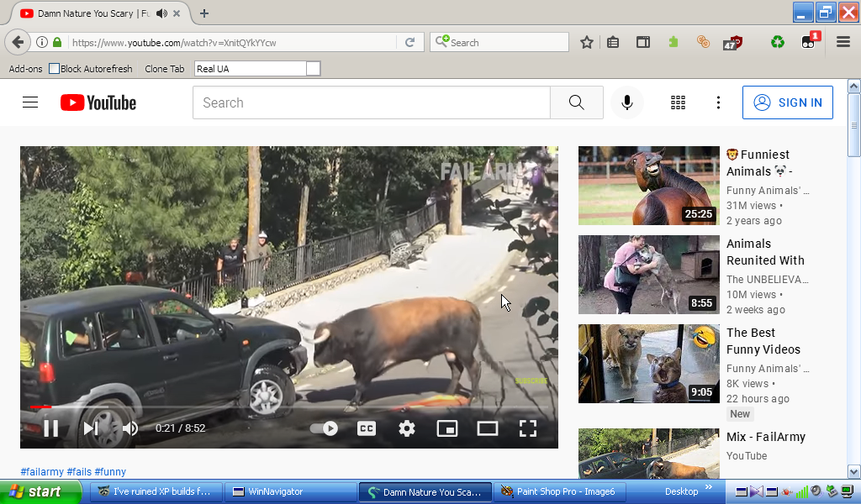Switch to Paint Shop Pro taskbar window

(559, 491)
